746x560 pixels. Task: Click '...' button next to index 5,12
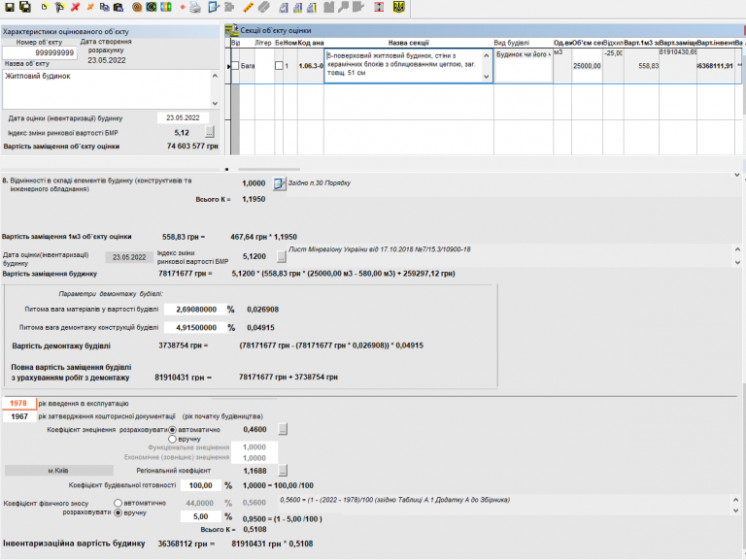[210, 132]
